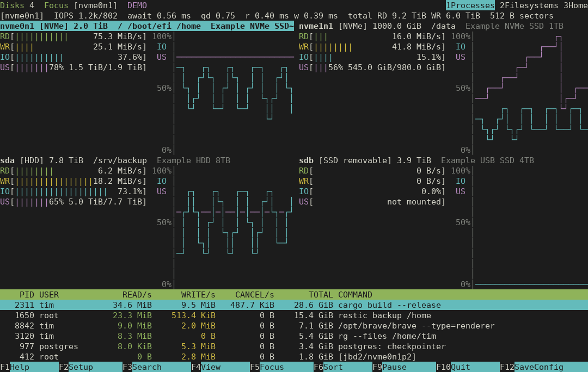588x372 pixels.
Task: Select the brave renderer process row
Action: (294, 326)
